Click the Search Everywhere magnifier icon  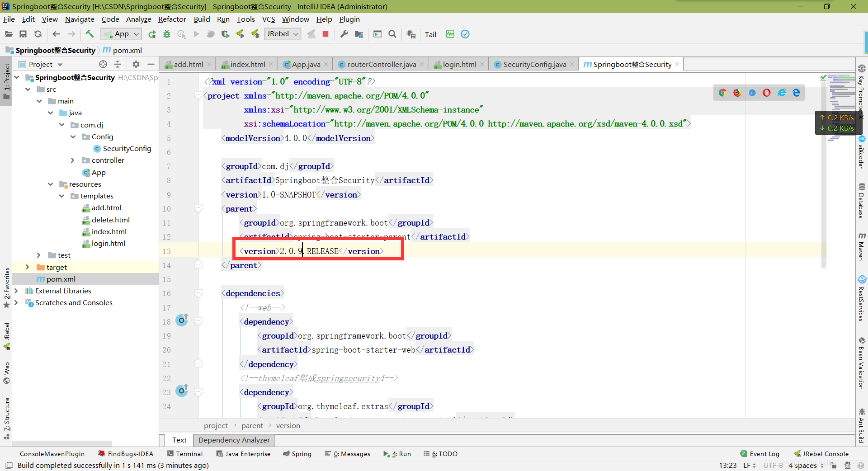[x=392, y=34]
